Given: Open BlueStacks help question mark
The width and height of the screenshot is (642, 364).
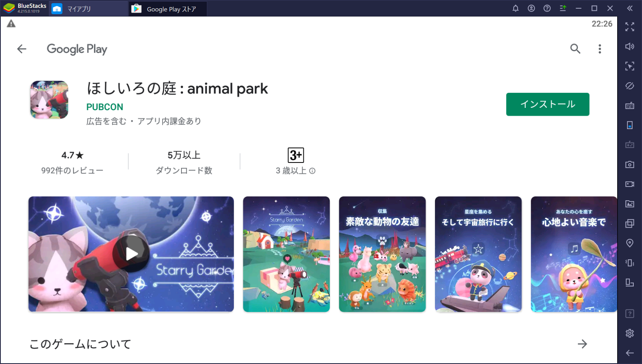Looking at the screenshot, I should 547,8.
